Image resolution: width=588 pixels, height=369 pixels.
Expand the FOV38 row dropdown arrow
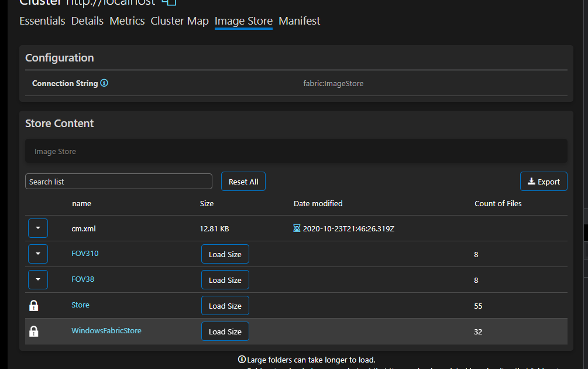pyautogui.click(x=37, y=279)
